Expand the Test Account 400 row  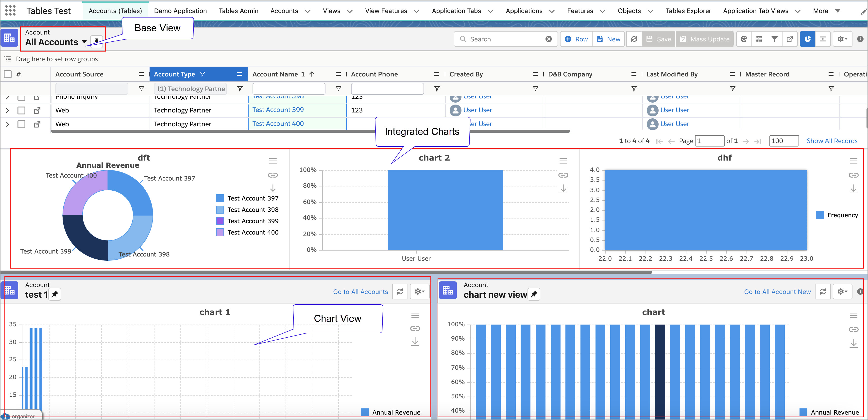pyautogui.click(x=8, y=124)
